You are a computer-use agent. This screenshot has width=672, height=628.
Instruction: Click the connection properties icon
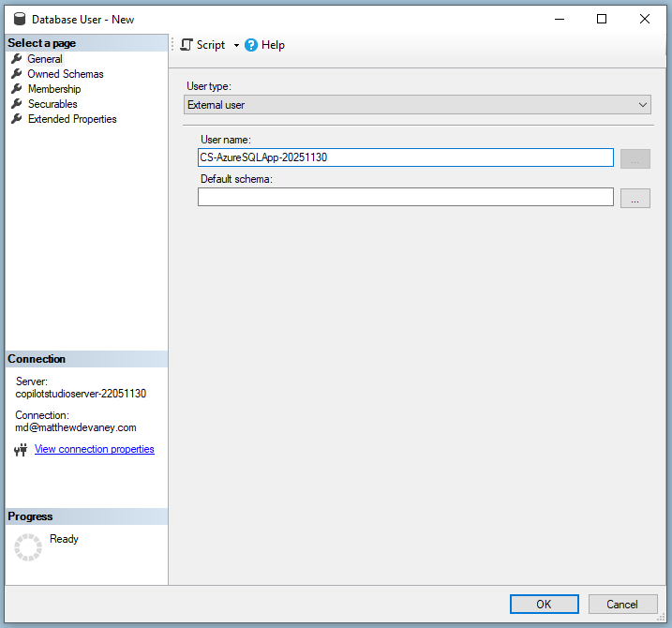pyautogui.click(x=21, y=450)
